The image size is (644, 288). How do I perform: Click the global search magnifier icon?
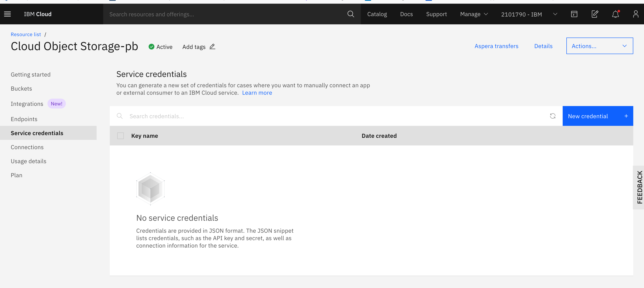350,14
